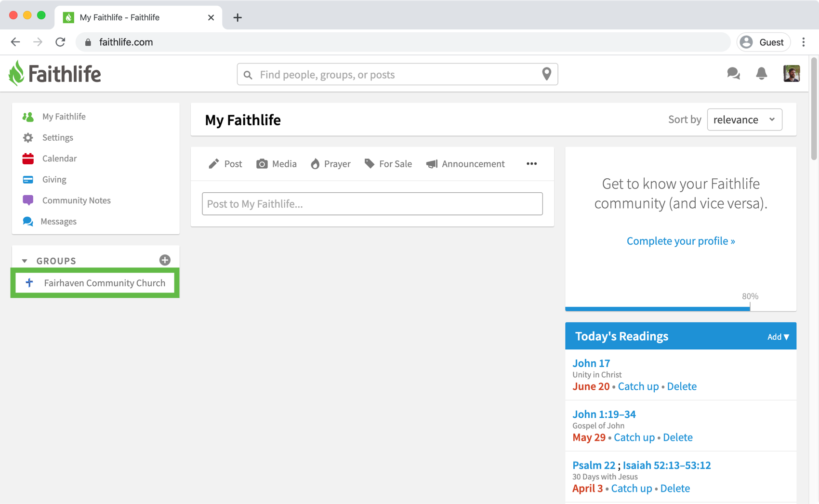This screenshot has width=819, height=504.
Task: Click the faithlife.com address bar
Action: [403, 42]
